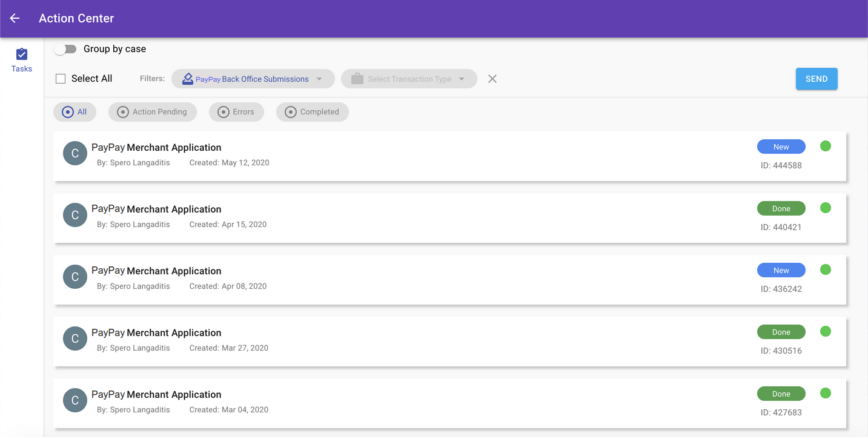Open the Select Transaction Type dropdown
Screen dimensions: 868x439
pos(409,79)
